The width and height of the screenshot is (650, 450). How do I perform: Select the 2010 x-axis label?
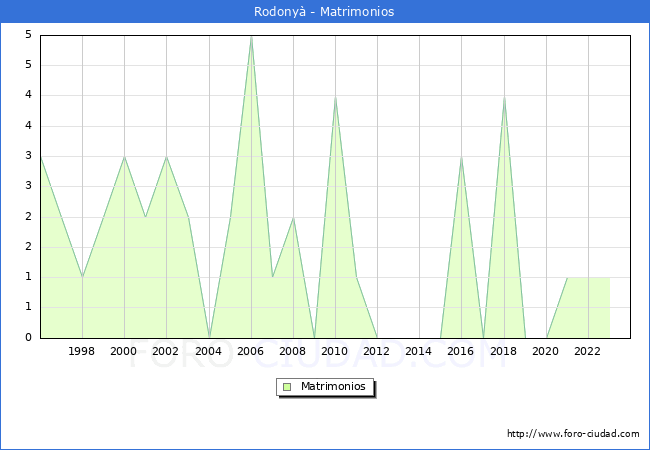pos(335,351)
